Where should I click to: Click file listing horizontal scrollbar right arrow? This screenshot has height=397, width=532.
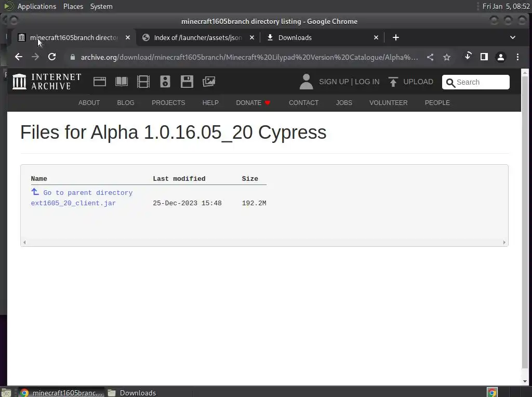click(x=504, y=242)
